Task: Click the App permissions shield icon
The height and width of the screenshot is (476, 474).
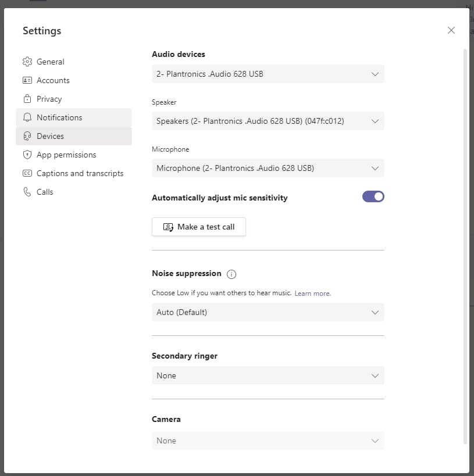Action: pos(27,155)
